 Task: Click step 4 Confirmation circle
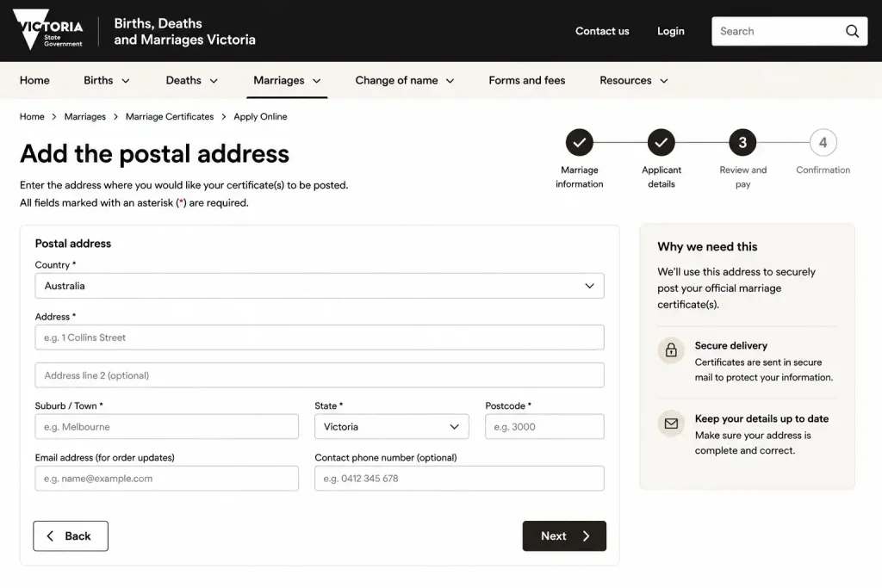[823, 143]
